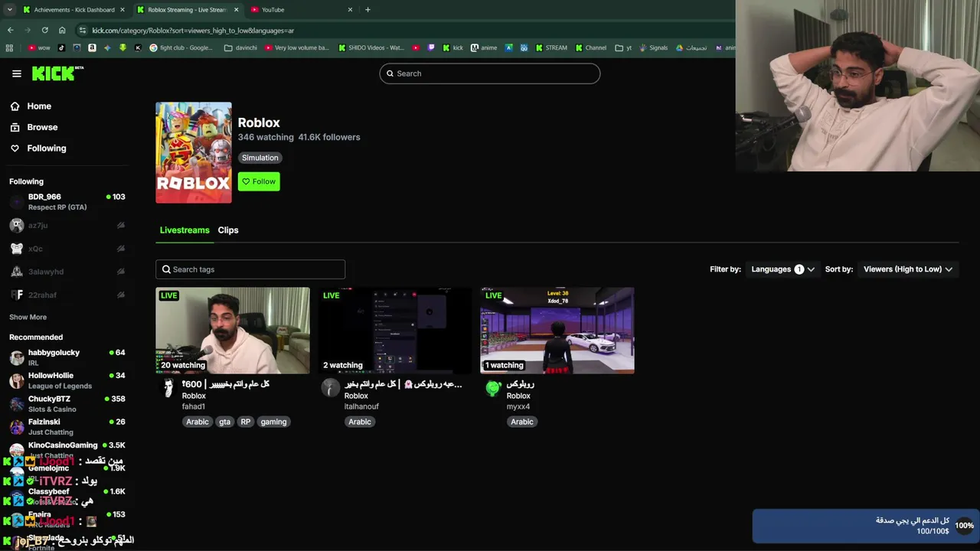Open ChuckyBTZ recommended channel
Viewport: 980px width, 551px height.
tap(67, 403)
